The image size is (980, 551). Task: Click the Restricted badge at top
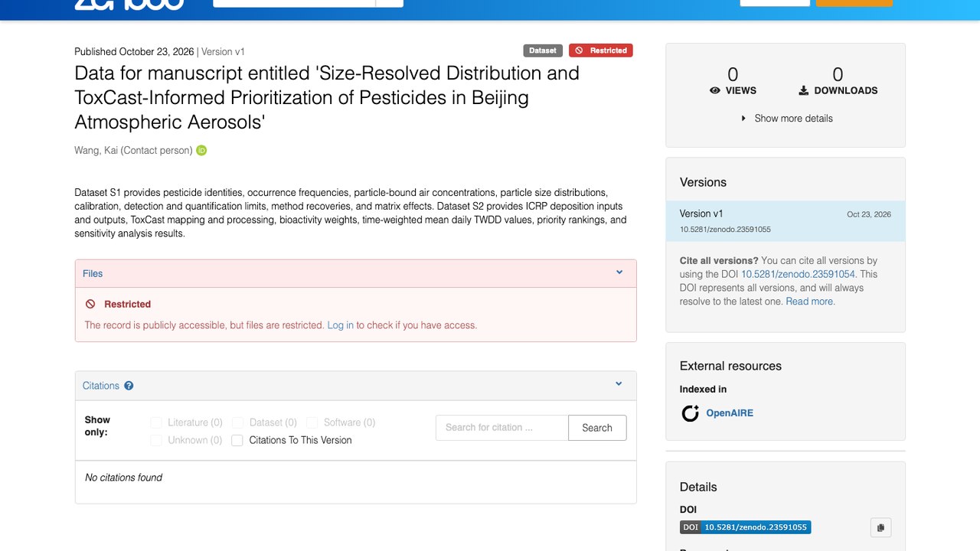pyautogui.click(x=601, y=51)
